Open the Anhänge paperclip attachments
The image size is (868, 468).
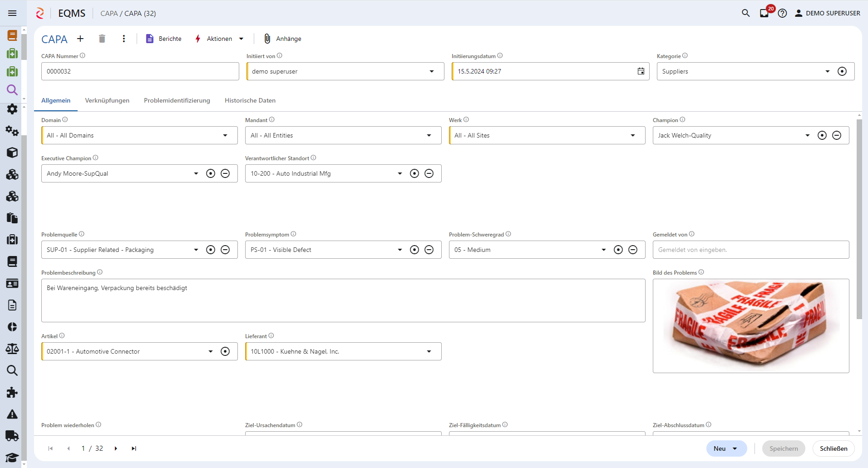282,39
